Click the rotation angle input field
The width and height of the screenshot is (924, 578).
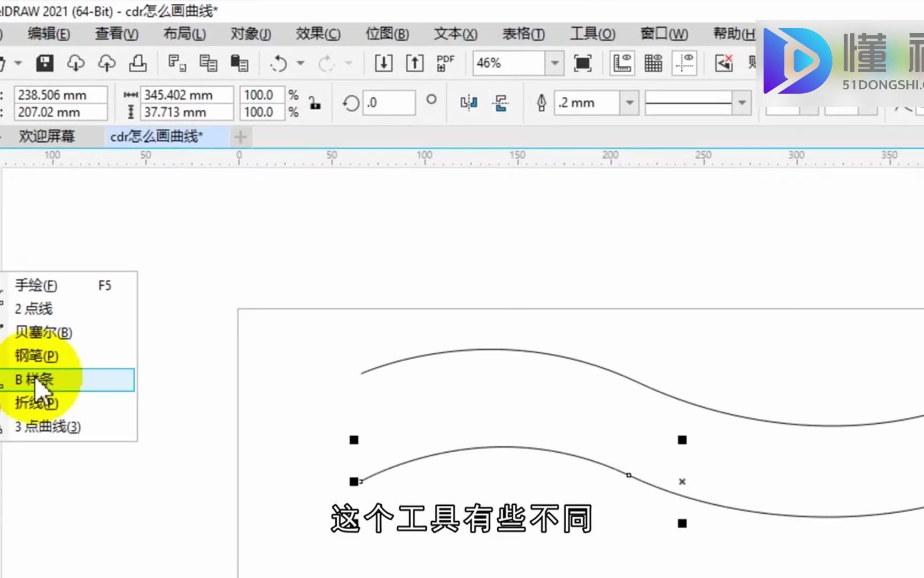389,102
